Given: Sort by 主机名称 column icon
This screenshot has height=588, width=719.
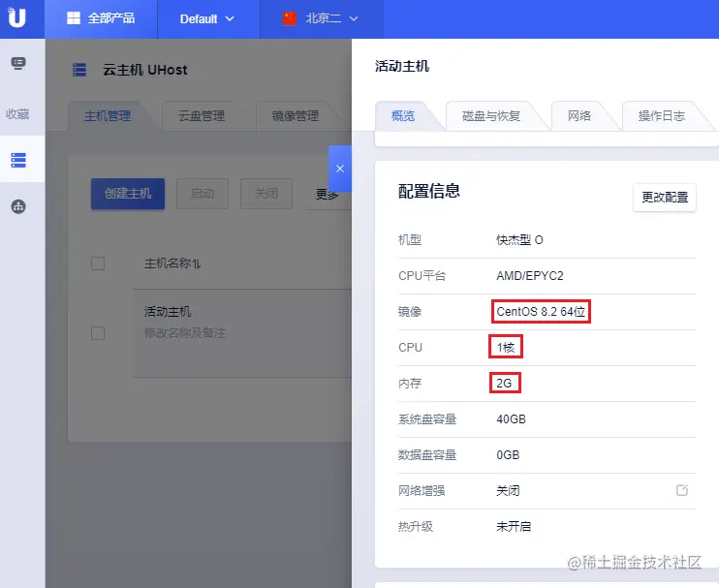Looking at the screenshot, I should [197, 264].
